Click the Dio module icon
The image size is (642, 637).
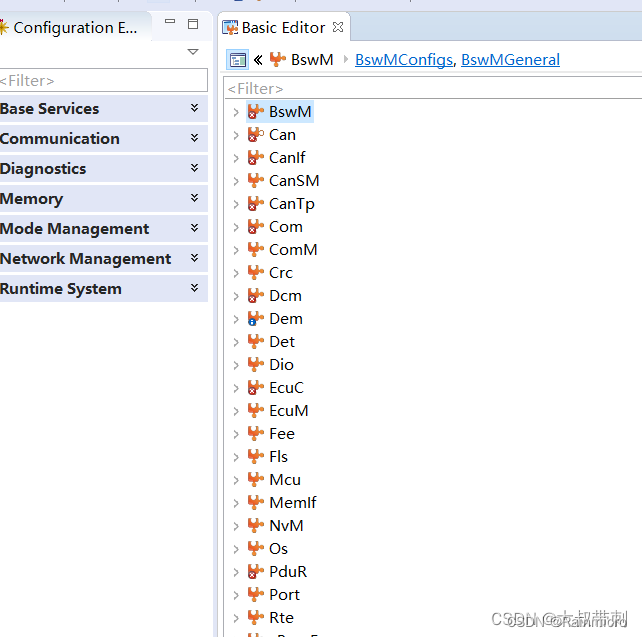[256, 364]
